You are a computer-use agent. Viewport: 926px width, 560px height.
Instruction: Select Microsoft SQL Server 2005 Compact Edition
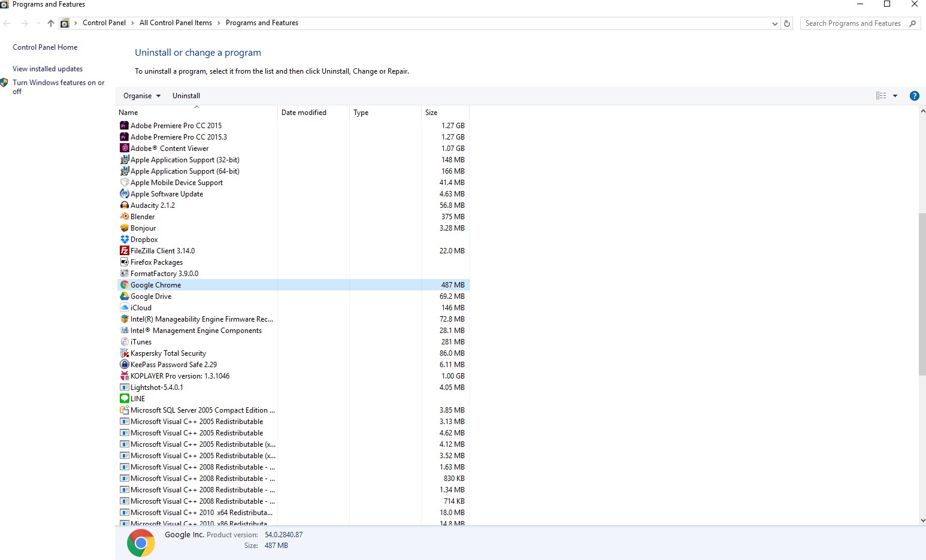(293, 410)
